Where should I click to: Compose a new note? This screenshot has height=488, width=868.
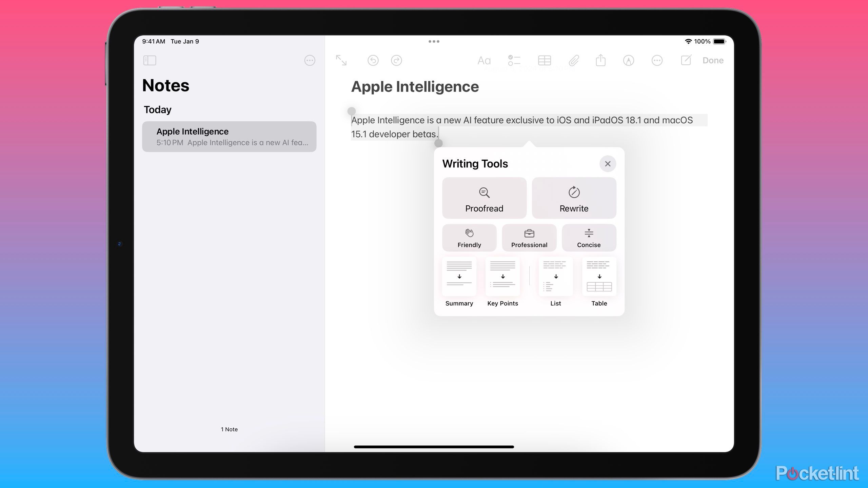click(686, 60)
